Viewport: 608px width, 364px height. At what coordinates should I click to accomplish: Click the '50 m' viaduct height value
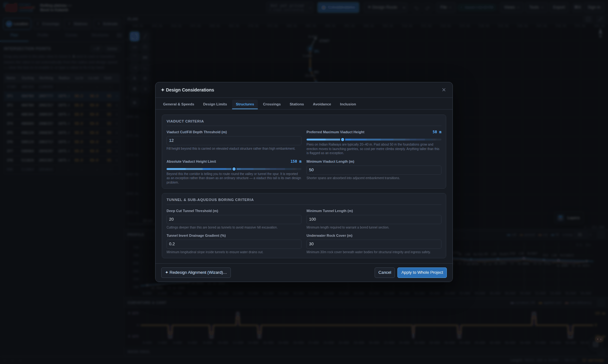tap(437, 132)
